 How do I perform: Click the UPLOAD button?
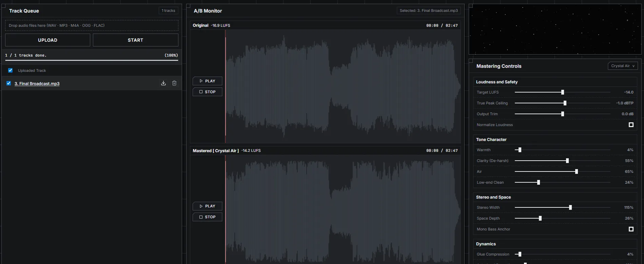coord(47,40)
